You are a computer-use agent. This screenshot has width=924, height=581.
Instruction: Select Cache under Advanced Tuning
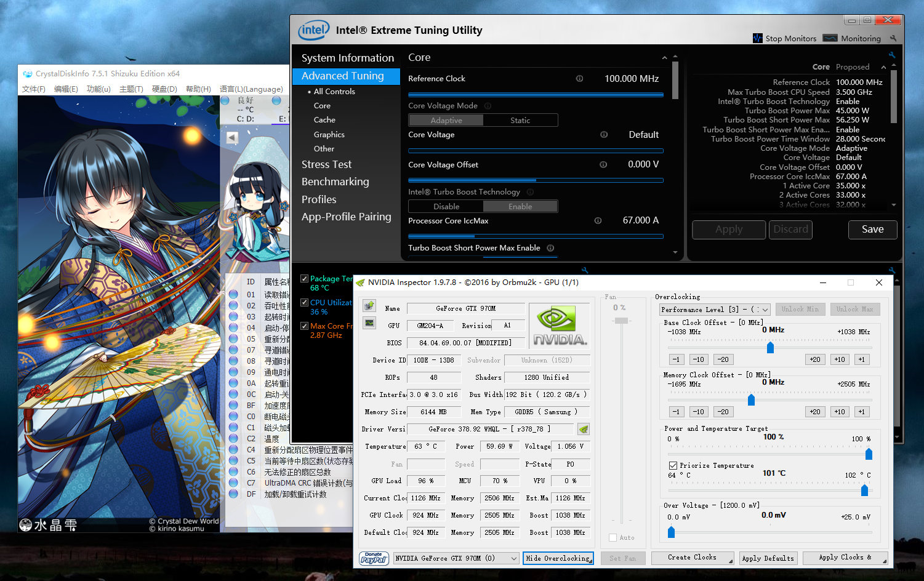pos(324,120)
